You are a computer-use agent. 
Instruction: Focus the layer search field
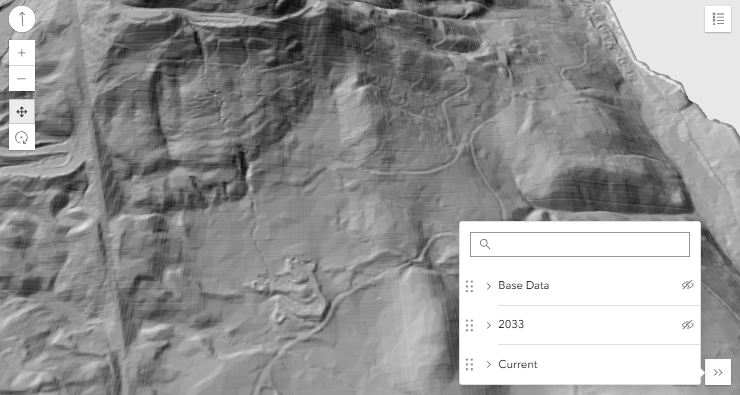tap(580, 244)
